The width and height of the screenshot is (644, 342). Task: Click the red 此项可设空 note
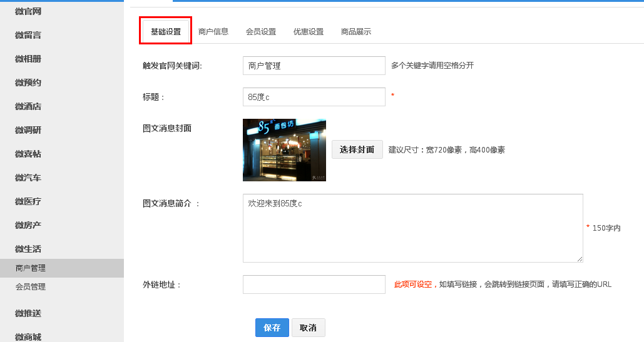pyautogui.click(x=413, y=284)
